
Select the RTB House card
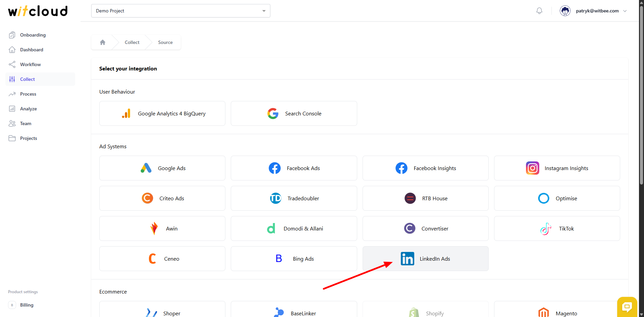[426, 198]
